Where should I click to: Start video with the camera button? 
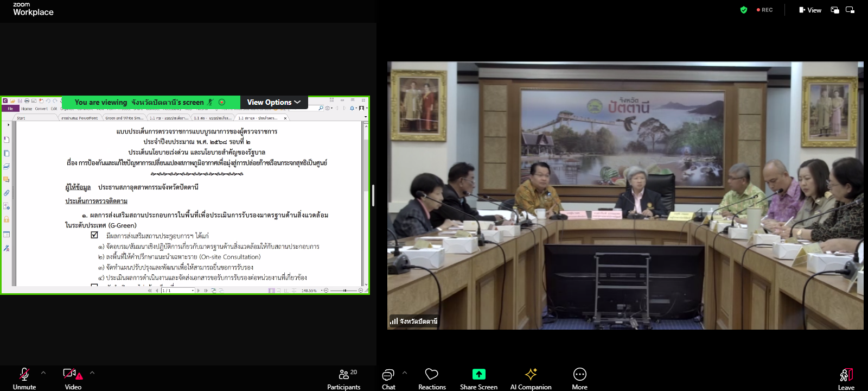coord(73,378)
